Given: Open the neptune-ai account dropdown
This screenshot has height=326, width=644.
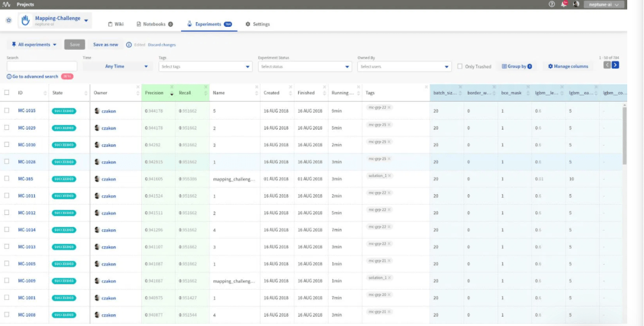Looking at the screenshot, I should 604,4.
